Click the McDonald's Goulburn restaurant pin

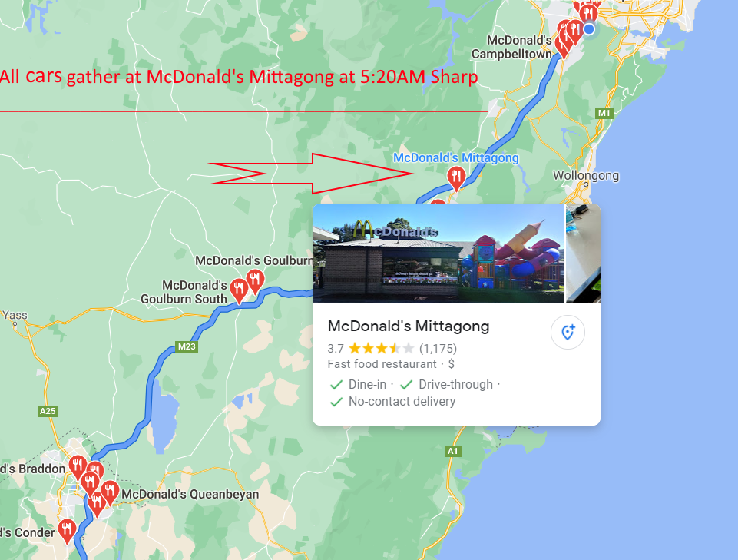tap(255, 281)
